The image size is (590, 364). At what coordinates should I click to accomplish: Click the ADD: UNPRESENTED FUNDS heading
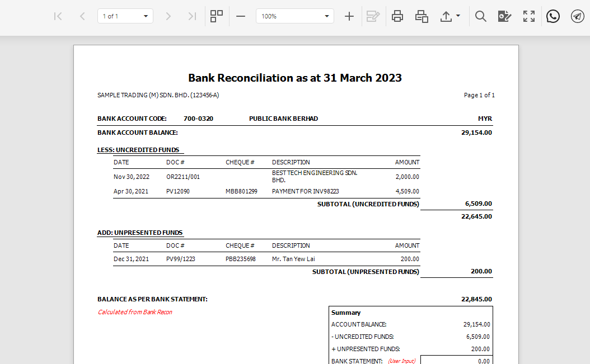pyautogui.click(x=140, y=233)
